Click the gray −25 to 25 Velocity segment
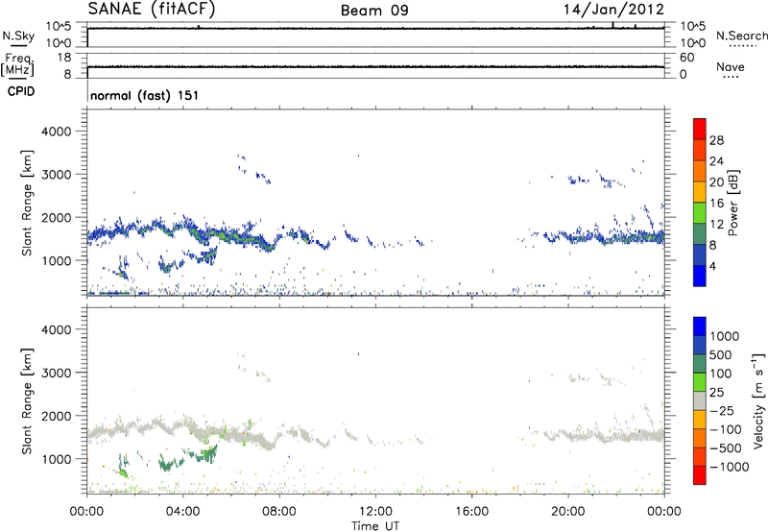Viewport: 768px width, 532px height. [x=700, y=400]
